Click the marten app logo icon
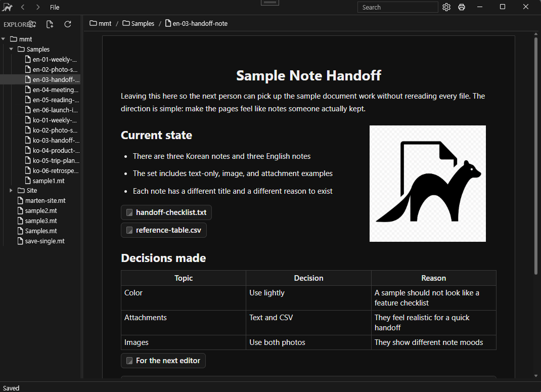Viewport: 541px width, 392px height. click(7, 7)
